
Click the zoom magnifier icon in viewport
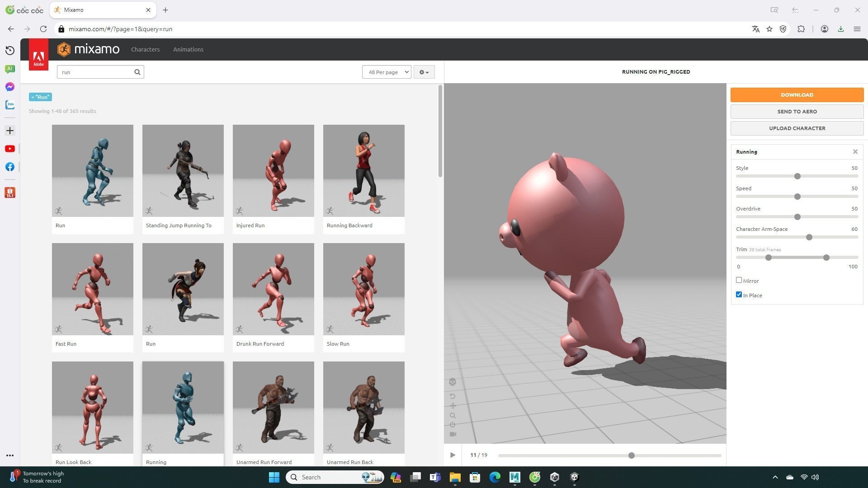(453, 415)
